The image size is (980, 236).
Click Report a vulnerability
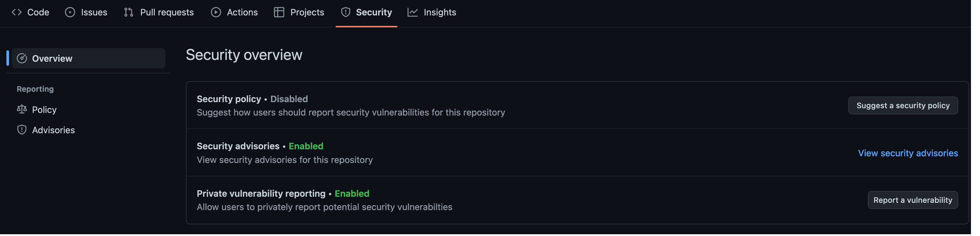(x=913, y=200)
